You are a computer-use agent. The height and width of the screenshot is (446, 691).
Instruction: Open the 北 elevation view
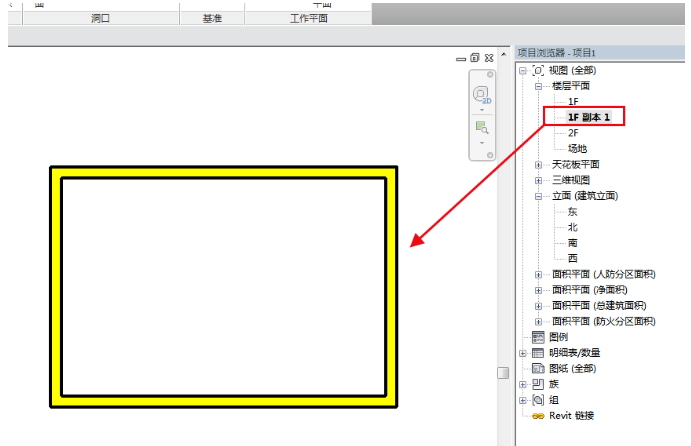(572, 227)
